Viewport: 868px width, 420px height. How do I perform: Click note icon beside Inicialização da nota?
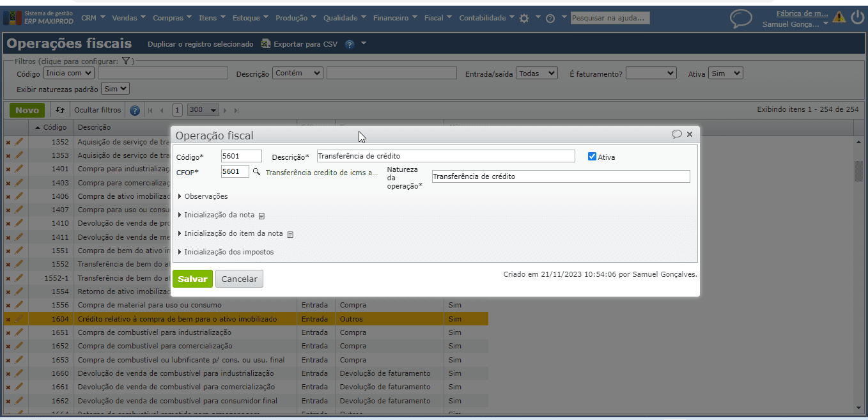point(261,216)
